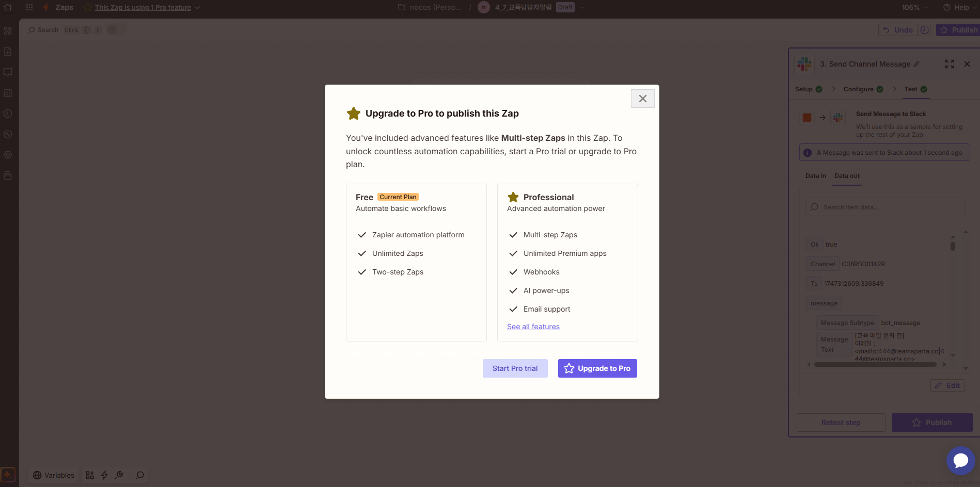Click the pencil icon to rename step

click(916, 64)
